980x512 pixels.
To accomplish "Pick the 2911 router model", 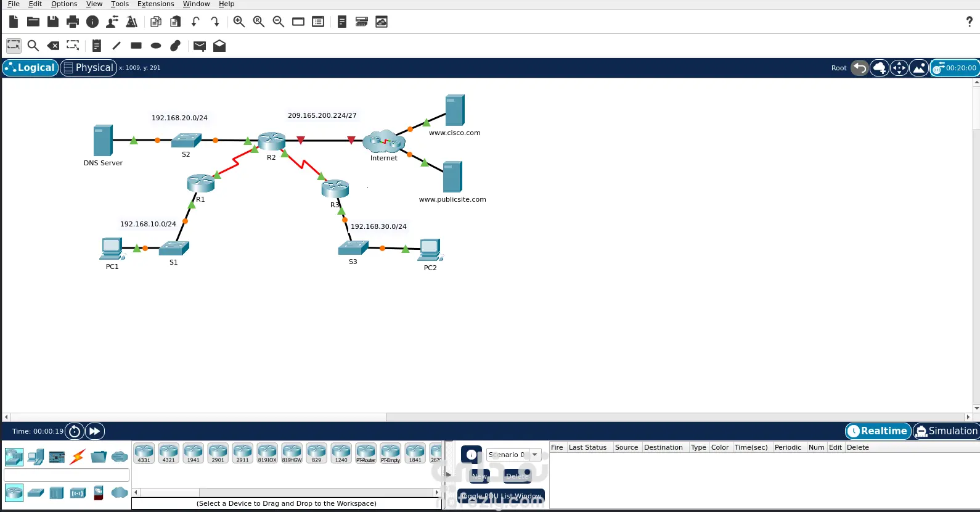I will point(242,453).
